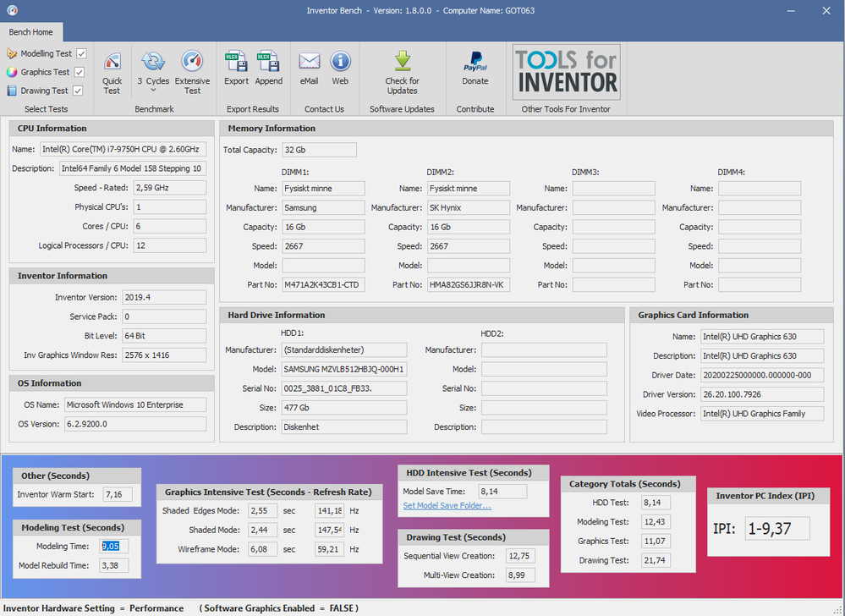The width and height of the screenshot is (845, 616).
Task: Expand the Cycles count dropdown arrow
Action: coord(153,91)
